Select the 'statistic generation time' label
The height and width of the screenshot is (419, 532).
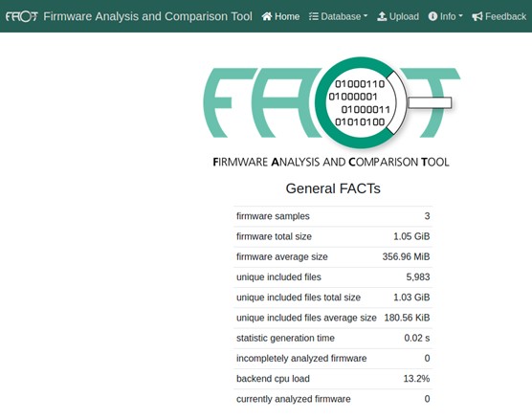click(285, 339)
